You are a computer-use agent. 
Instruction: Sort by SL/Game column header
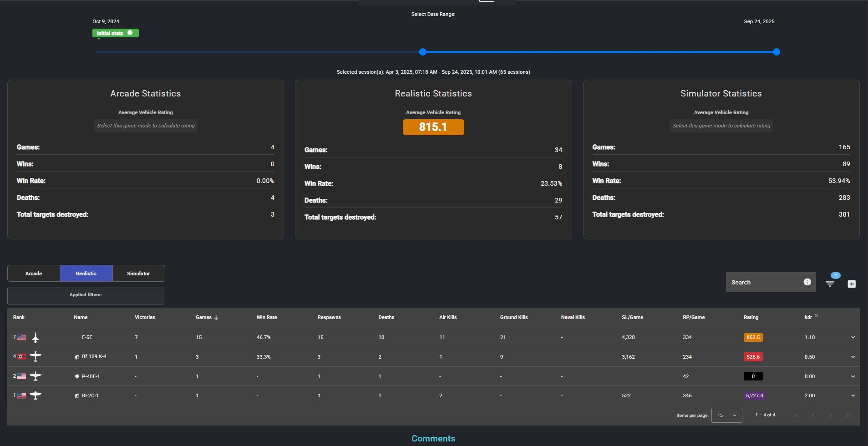point(633,317)
